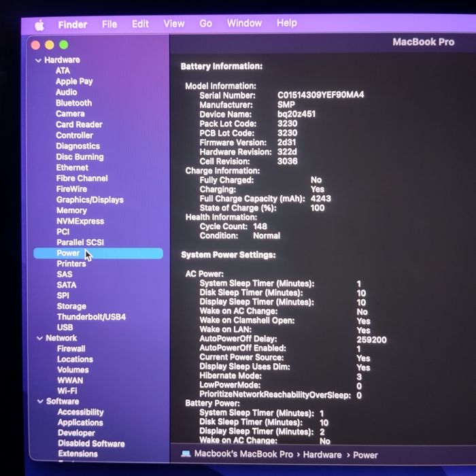The image size is (476, 476).
Task: Click the Condition value Normal
Action: click(267, 236)
